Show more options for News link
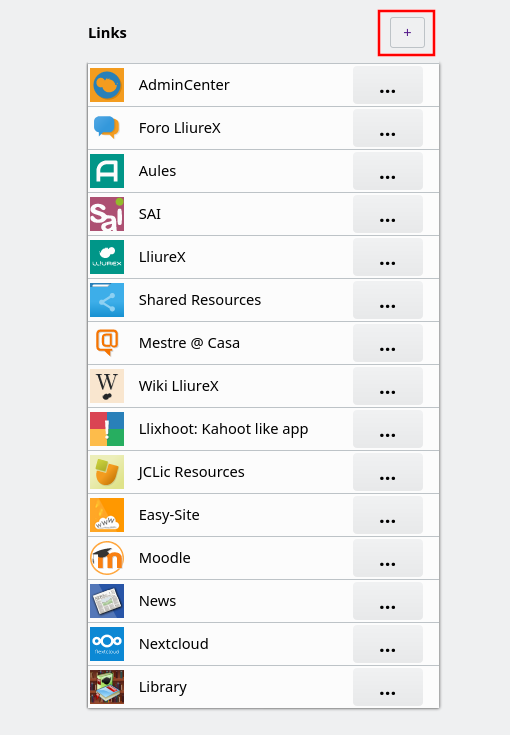Image resolution: width=510 pixels, height=735 pixels. click(x=388, y=601)
